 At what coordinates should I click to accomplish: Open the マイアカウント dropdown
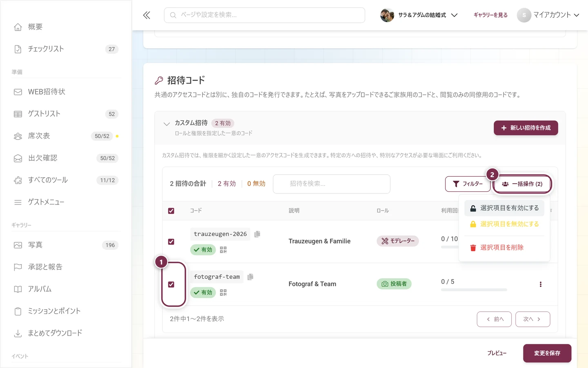[x=548, y=15]
